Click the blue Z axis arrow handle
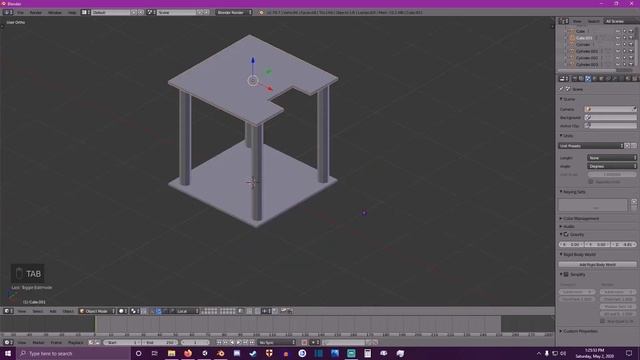 (253, 61)
